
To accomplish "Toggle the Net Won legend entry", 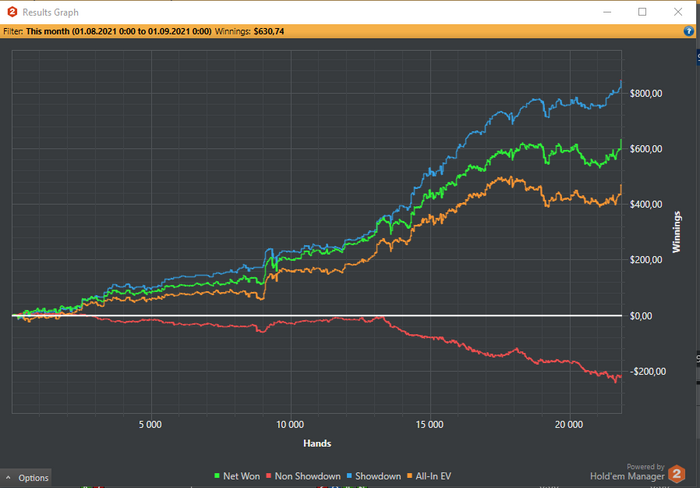I will 237,476.
